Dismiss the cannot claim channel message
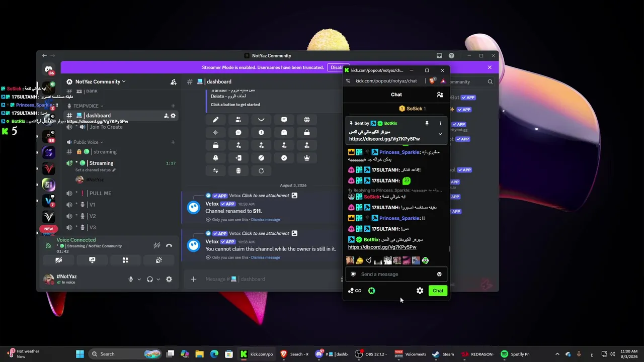Viewport: 644px width, 362px height. point(265,257)
